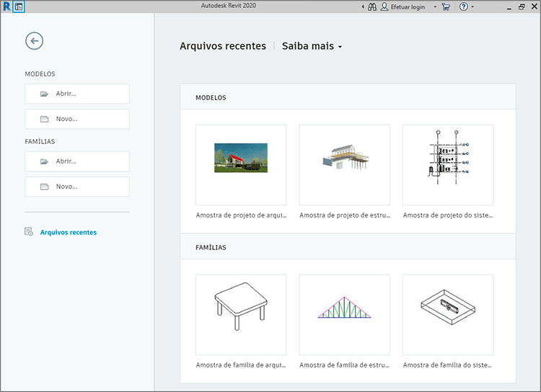The height and width of the screenshot is (392, 541).
Task: Create new family with Novo under Famílias
Action: [77, 187]
